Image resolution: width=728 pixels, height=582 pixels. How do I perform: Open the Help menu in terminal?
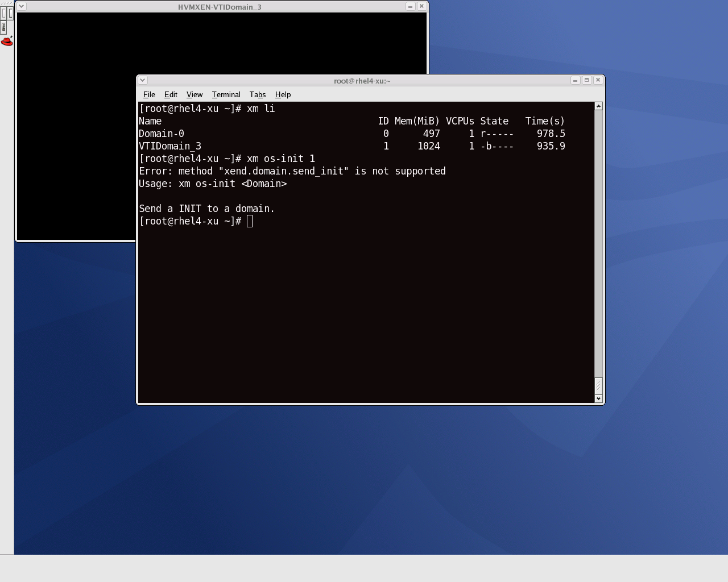283,94
